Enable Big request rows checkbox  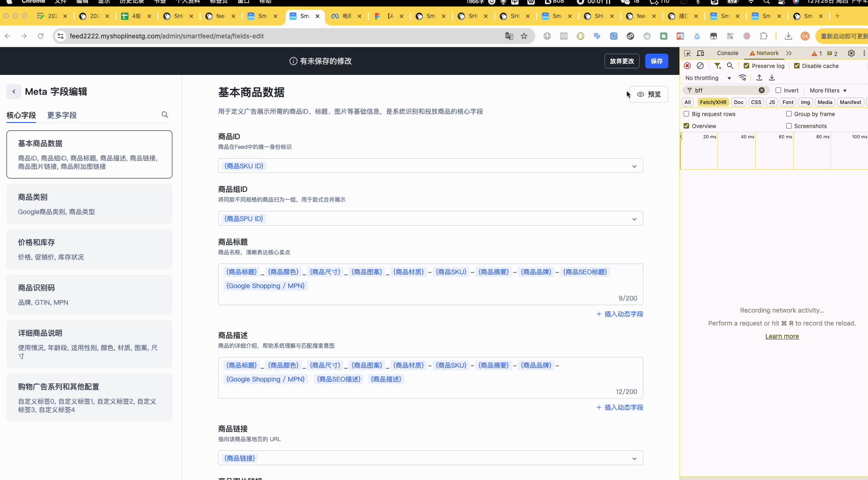[686, 114]
